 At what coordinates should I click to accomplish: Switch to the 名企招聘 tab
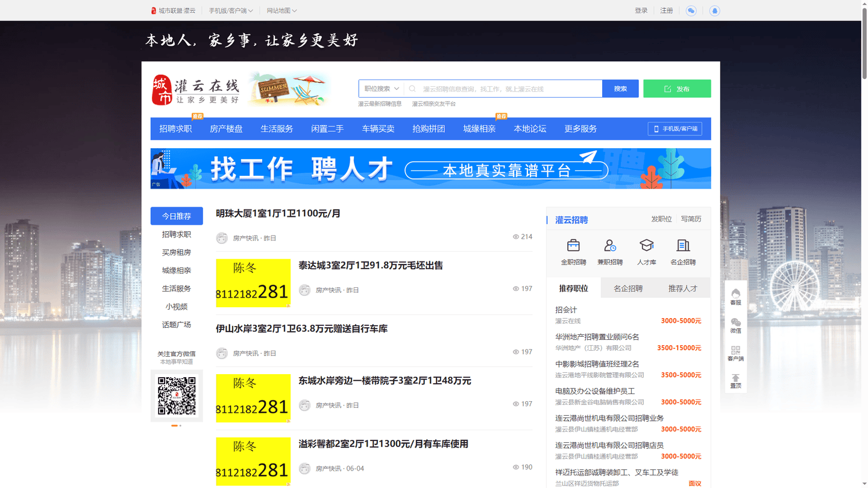coord(628,289)
